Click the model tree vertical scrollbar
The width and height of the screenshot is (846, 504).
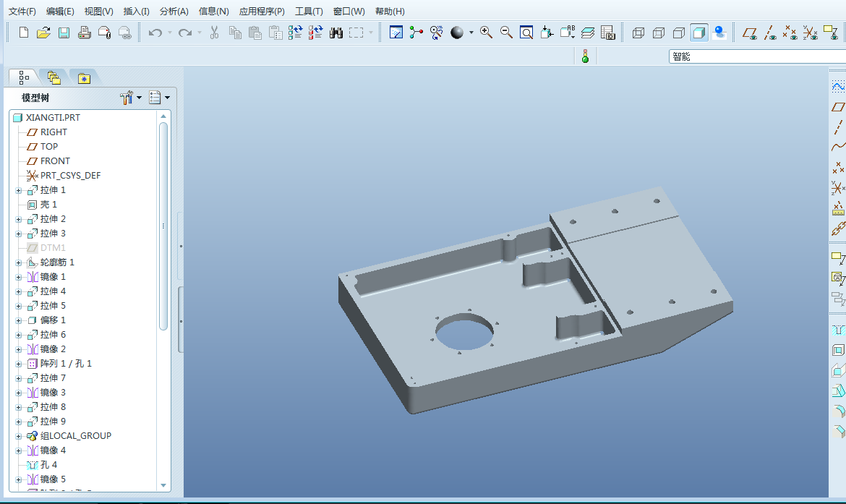(x=163, y=224)
